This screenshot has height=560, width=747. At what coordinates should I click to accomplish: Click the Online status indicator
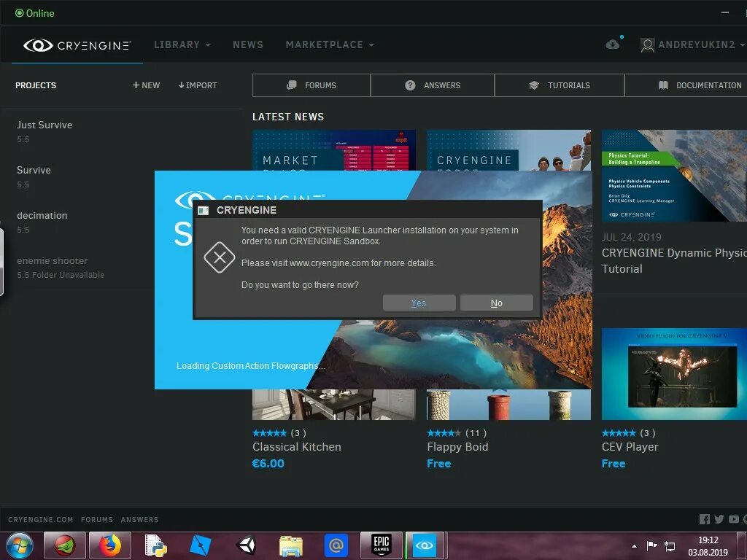click(x=35, y=13)
